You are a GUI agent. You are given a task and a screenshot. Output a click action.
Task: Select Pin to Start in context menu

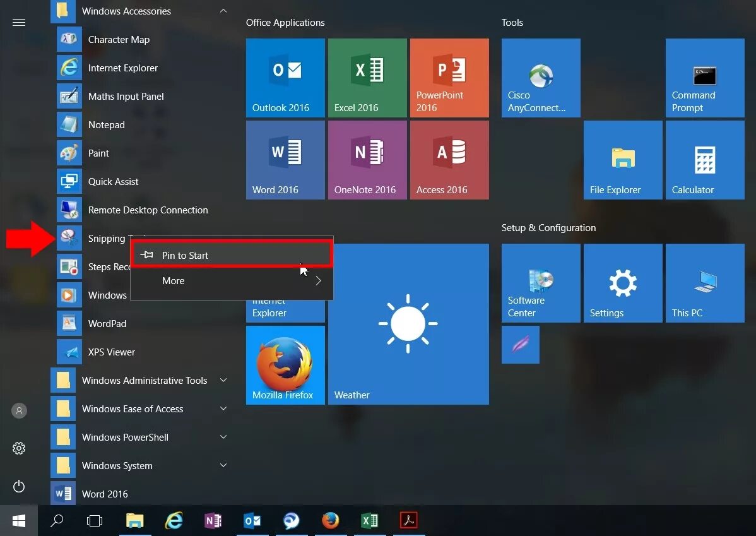pos(232,255)
